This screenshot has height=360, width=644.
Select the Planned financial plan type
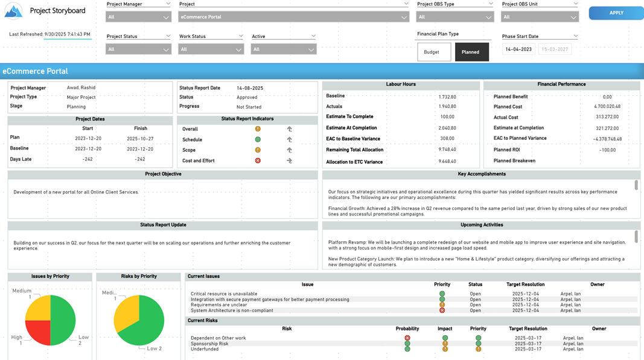click(471, 52)
